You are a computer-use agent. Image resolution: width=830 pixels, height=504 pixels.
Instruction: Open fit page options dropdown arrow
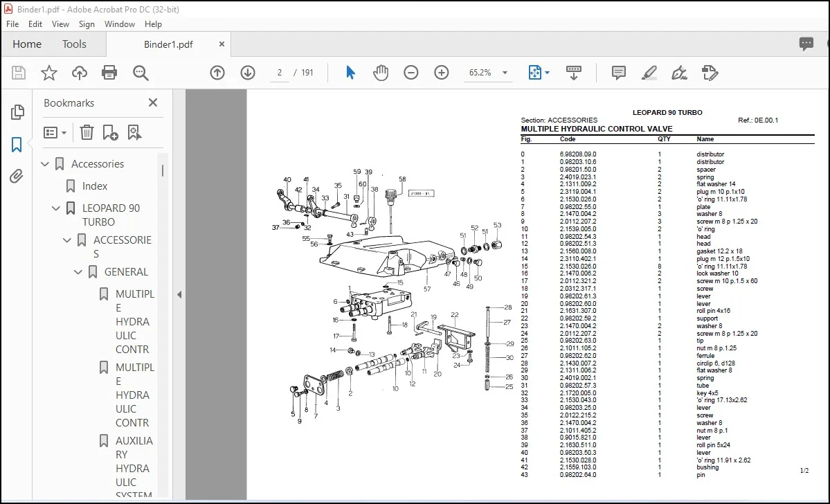tap(547, 73)
